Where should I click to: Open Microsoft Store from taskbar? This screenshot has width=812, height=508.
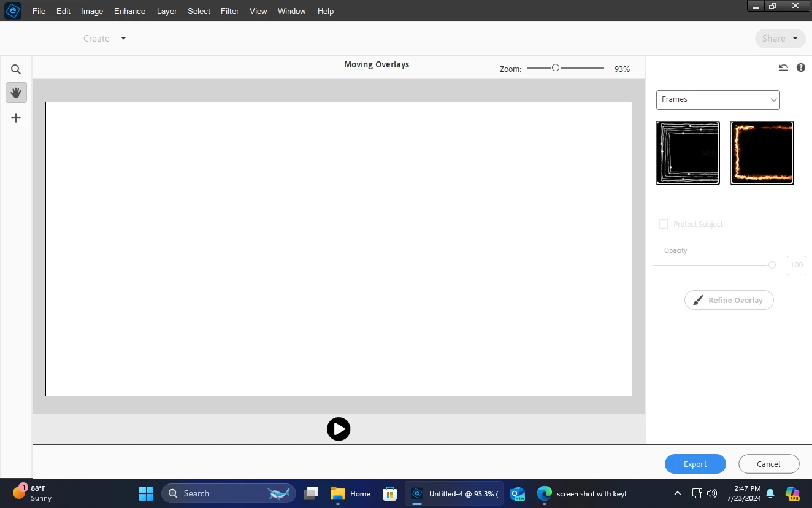tap(389, 493)
